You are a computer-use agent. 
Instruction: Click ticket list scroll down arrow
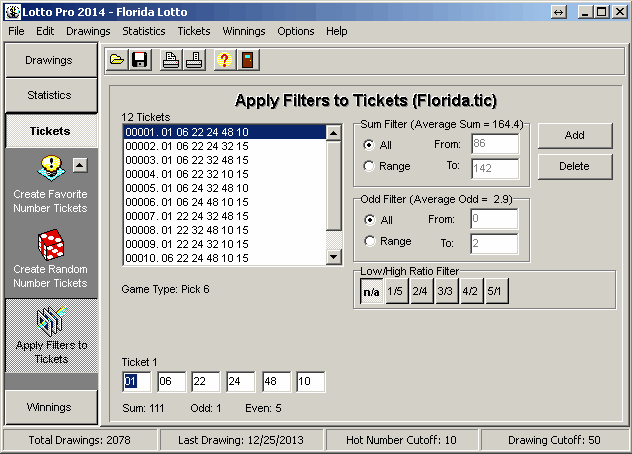[x=334, y=256]
